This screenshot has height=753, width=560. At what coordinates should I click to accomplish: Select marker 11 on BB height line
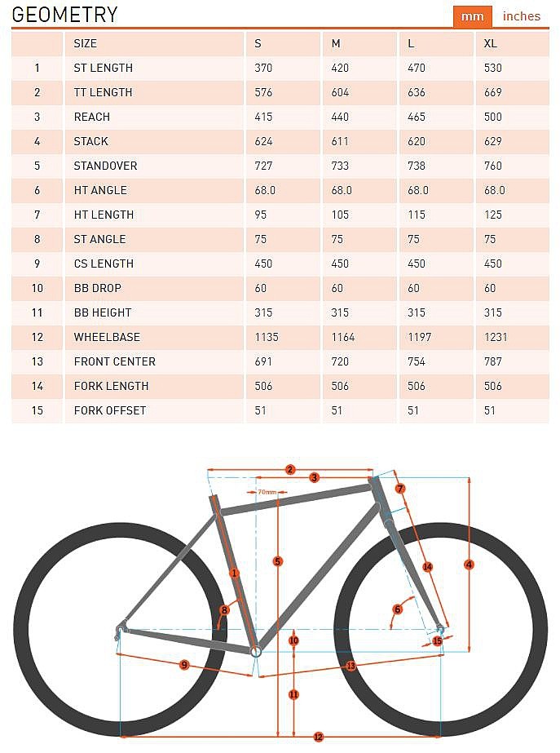click(293, 694)
